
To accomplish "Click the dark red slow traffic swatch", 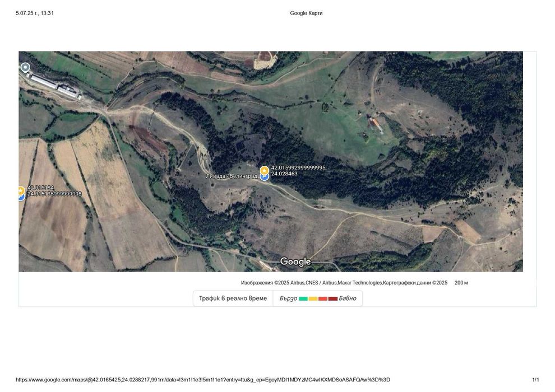I will pos(332,298).
